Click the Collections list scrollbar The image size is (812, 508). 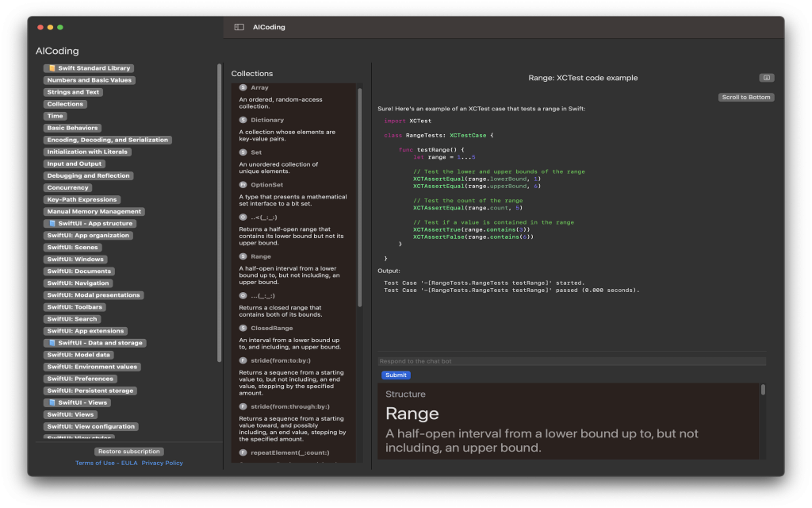359,197
